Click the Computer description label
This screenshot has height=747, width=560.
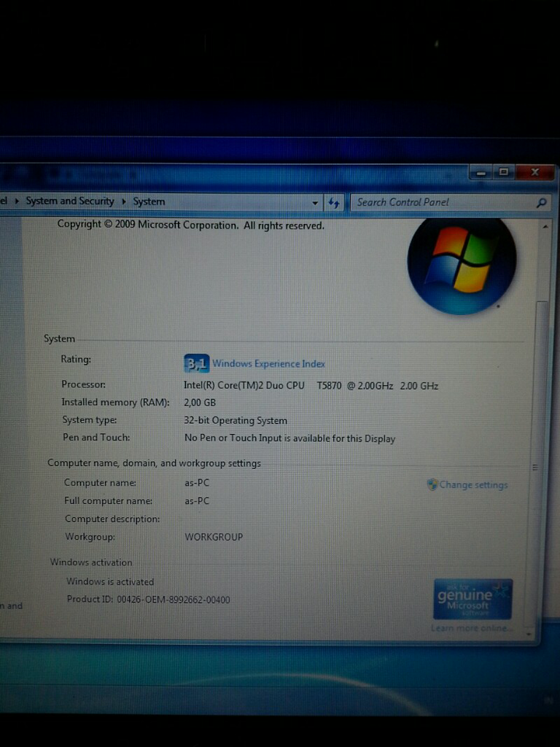coord(112,519)
